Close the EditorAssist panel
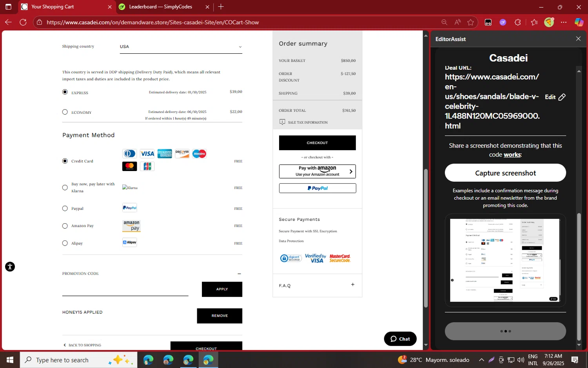This screenshot has width=588, height=368. point(578,38)
